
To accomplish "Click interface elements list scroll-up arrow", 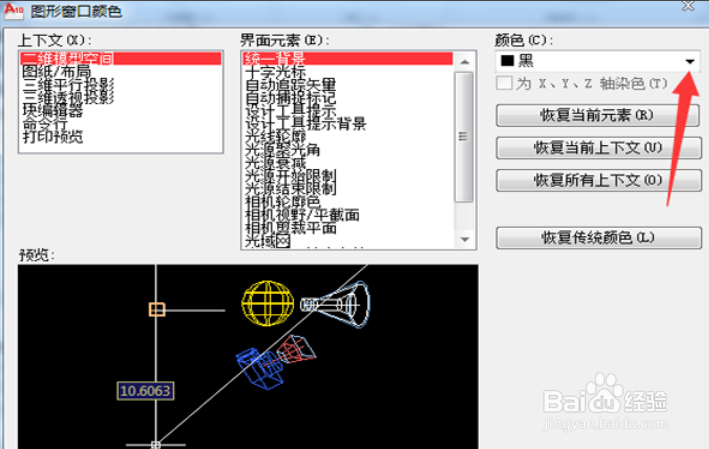I will point(464,62).
